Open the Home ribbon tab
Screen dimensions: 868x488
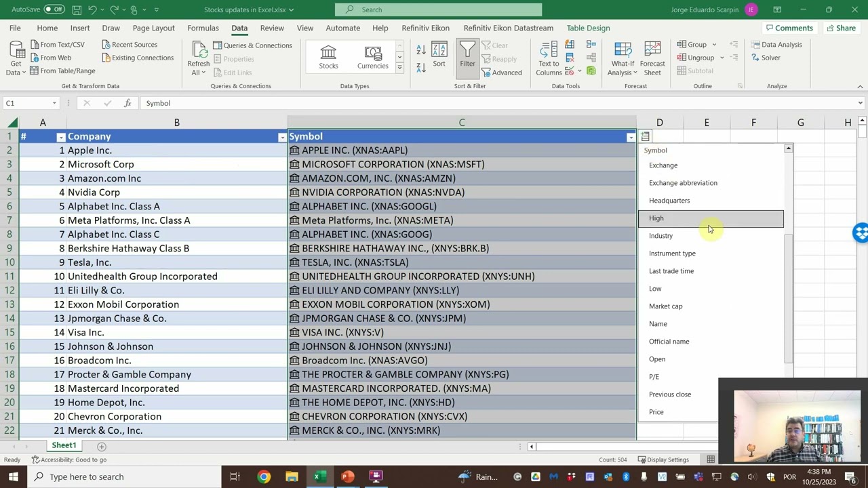click(47, 28)
